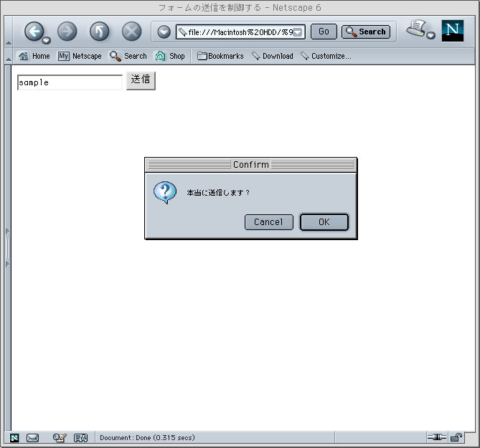Click the 送信 submit button

(x=141, y=81)
